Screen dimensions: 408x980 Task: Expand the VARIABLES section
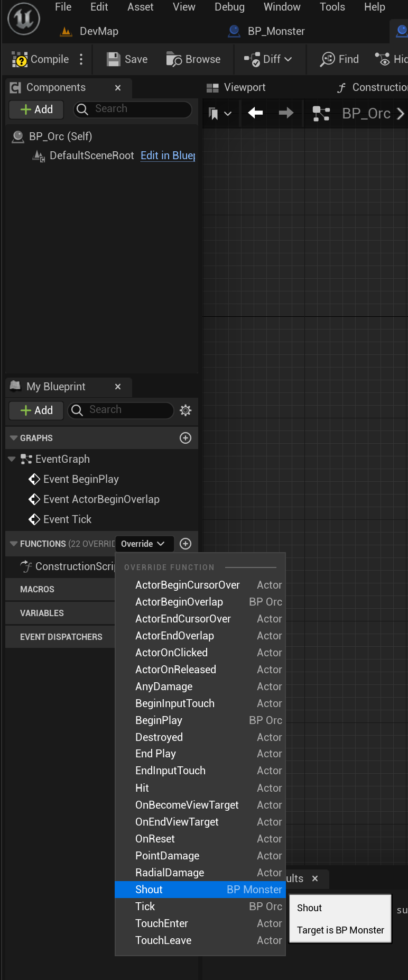pos(42,613)
